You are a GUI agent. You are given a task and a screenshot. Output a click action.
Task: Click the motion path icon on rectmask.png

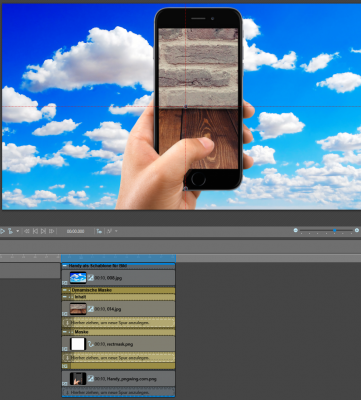click(x=91, y=344)
